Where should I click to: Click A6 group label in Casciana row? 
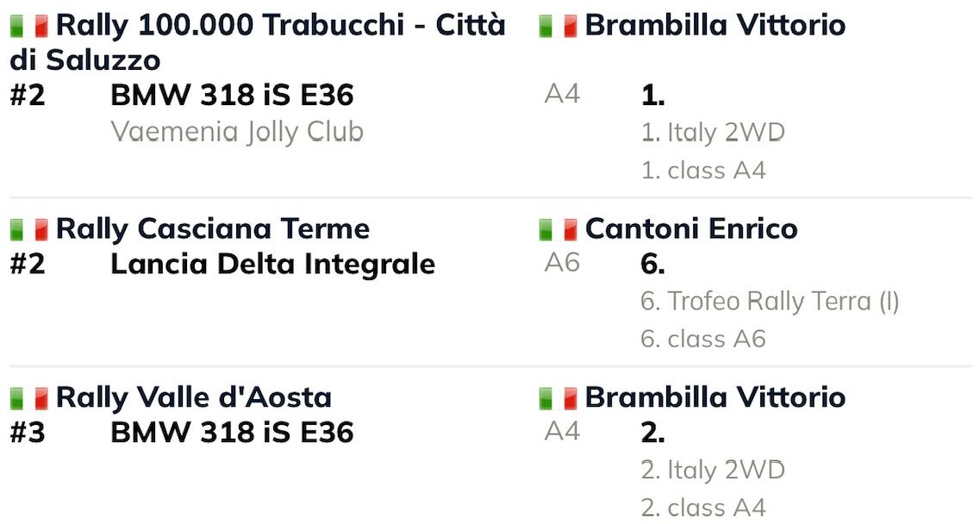pyautogui.click(x=562, y=263)
